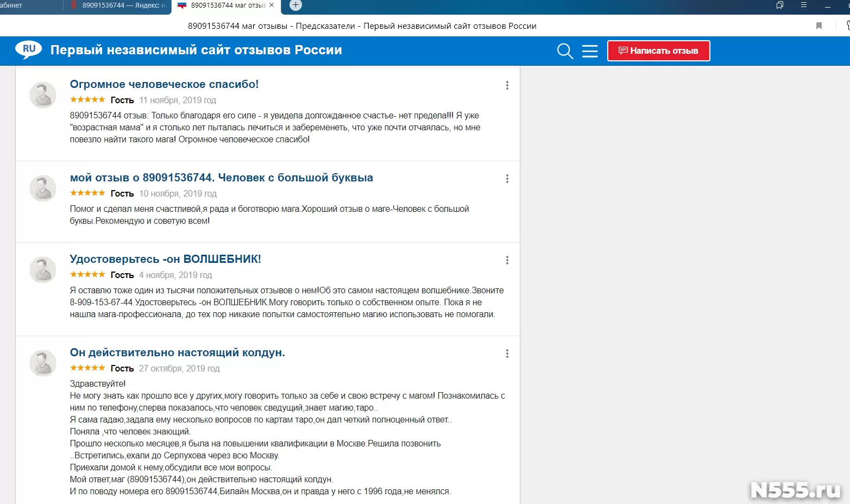The image size is (850, 504).
Task: Click the bookmark icon in address bar
Action: (x=819, y=26)
